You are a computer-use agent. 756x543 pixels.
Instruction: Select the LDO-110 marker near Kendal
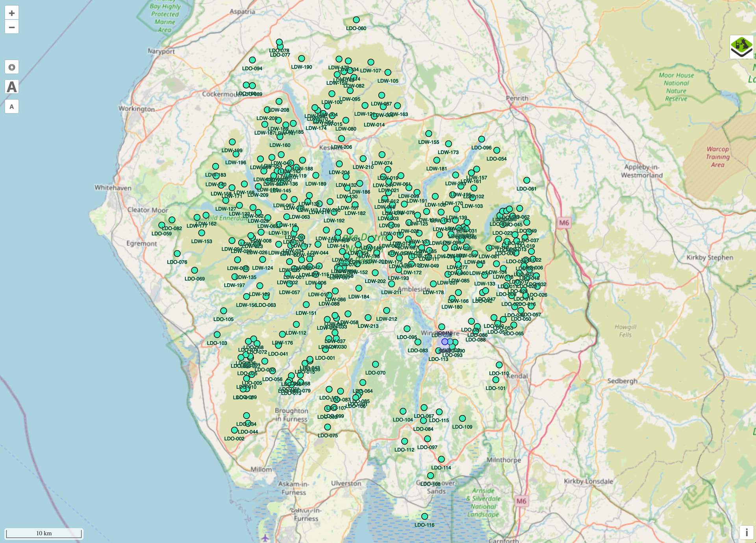click(499, 365)
